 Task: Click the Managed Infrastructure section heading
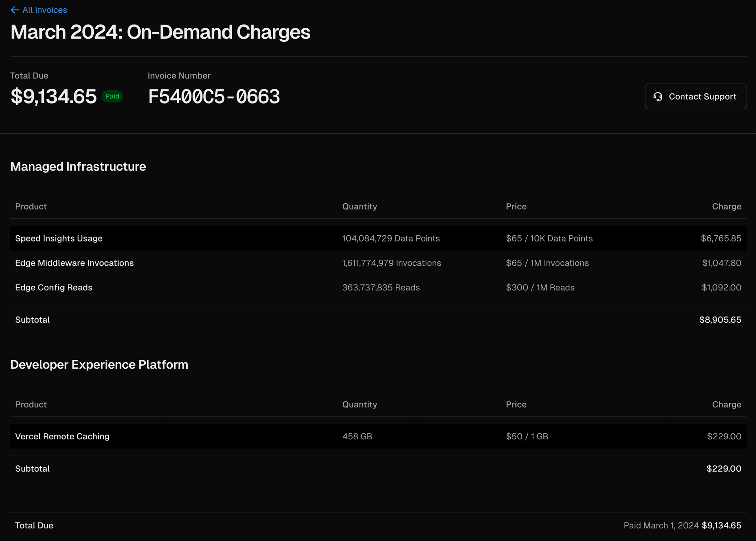78,167
